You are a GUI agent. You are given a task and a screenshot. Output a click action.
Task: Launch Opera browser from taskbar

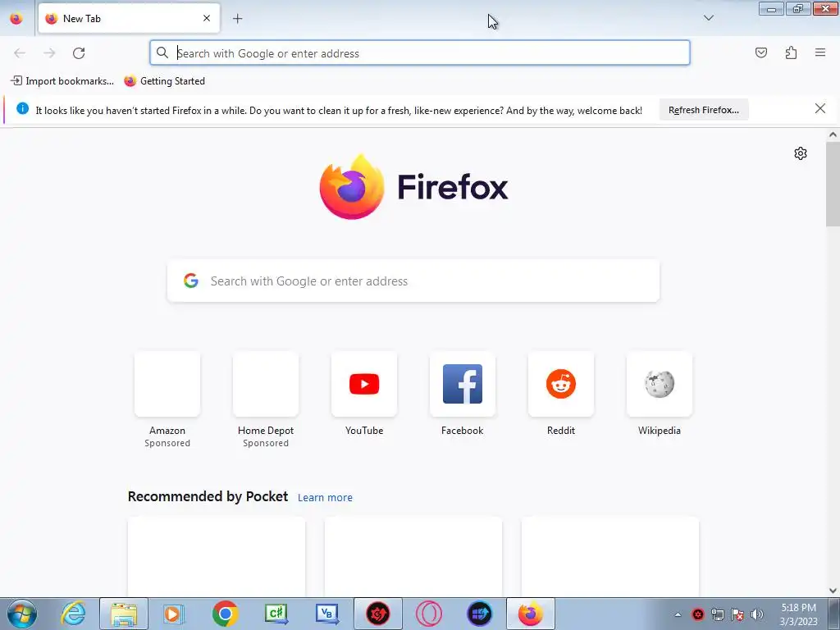point(429,614)
